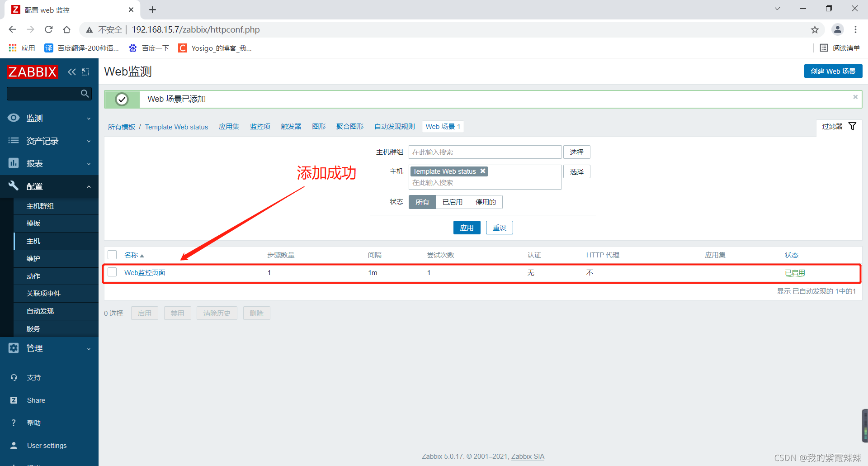Sort table by 状态 column
Viewport: 868px width, 466px height.
tap(792, 255)
